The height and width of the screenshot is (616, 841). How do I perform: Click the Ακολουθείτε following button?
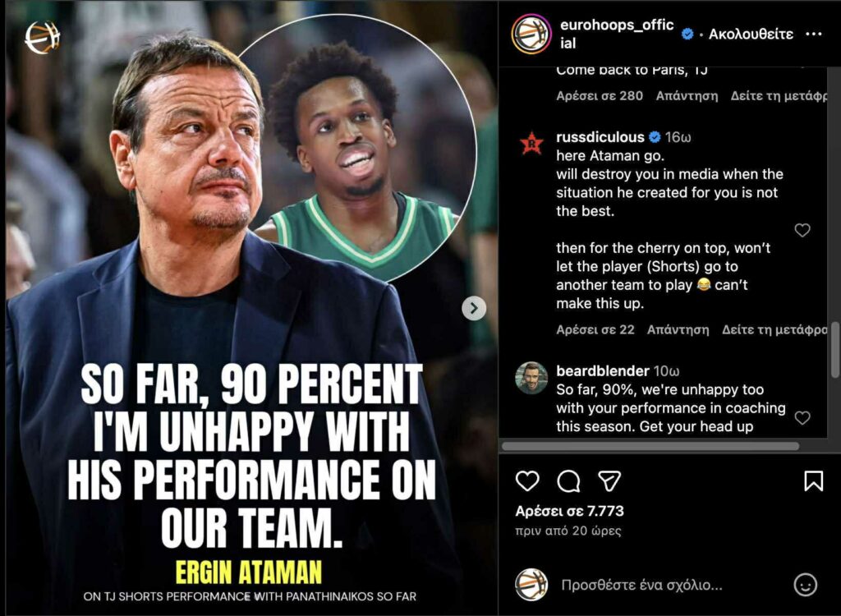click(x=751, y=34)
